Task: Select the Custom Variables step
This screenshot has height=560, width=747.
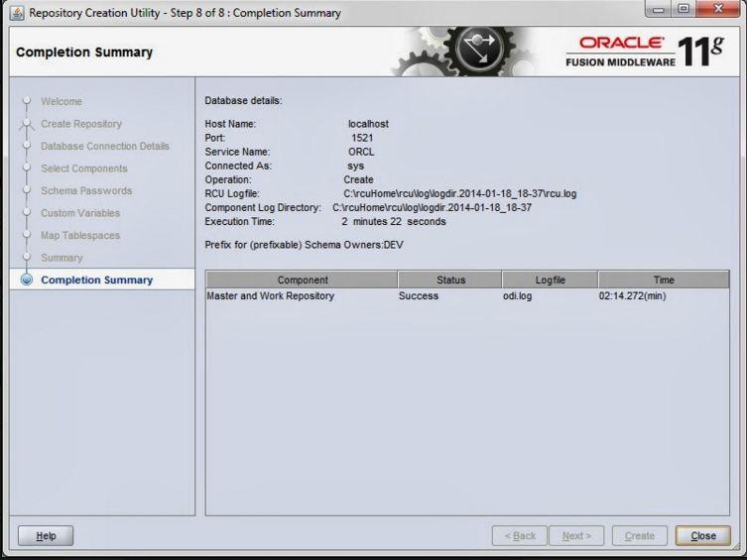Action: (80, 213)
